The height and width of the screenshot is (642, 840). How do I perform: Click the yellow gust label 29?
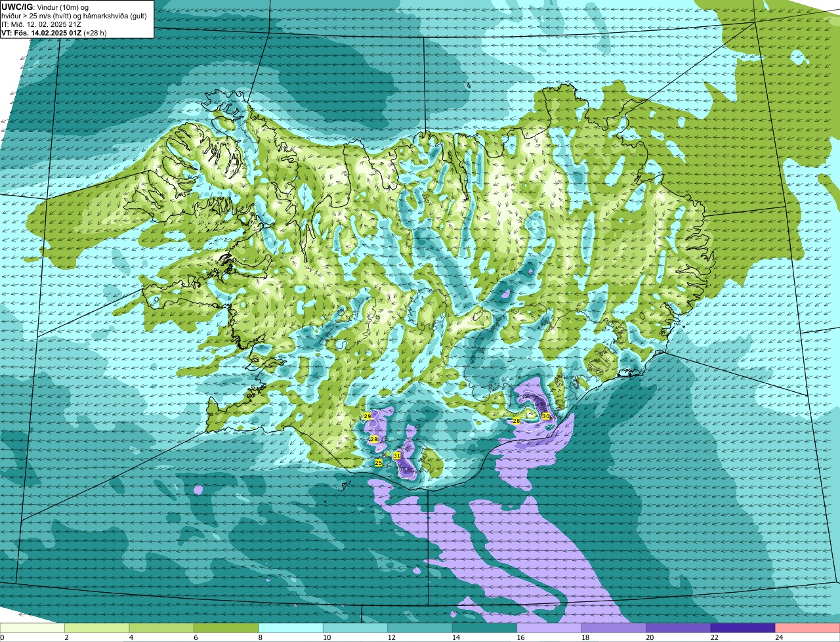[367, 416]
